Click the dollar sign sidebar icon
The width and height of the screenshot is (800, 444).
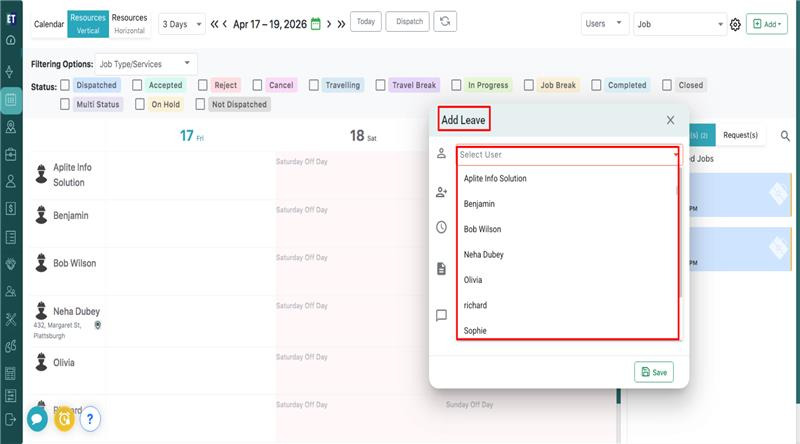[x=11, y=208]
